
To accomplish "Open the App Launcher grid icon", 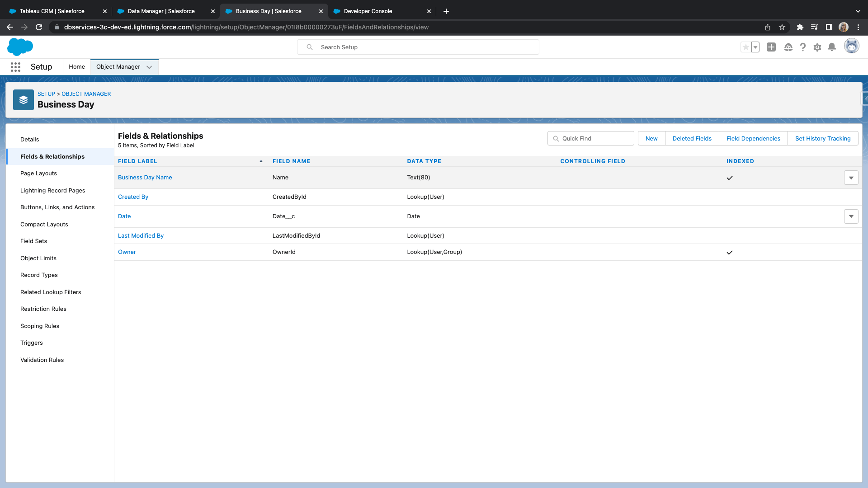I will pos(15,67).
